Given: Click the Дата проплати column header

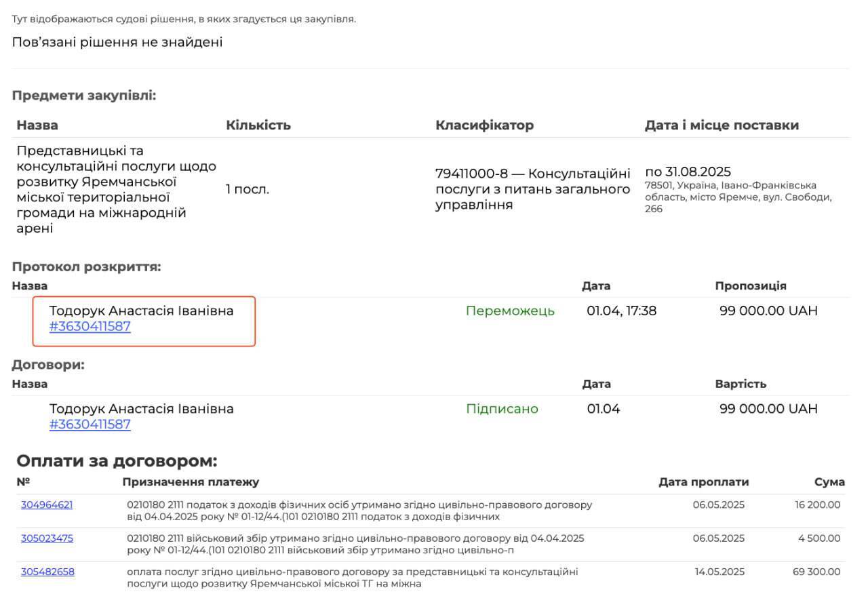Looking at the screenshot, I should click(x=703, y=482).
